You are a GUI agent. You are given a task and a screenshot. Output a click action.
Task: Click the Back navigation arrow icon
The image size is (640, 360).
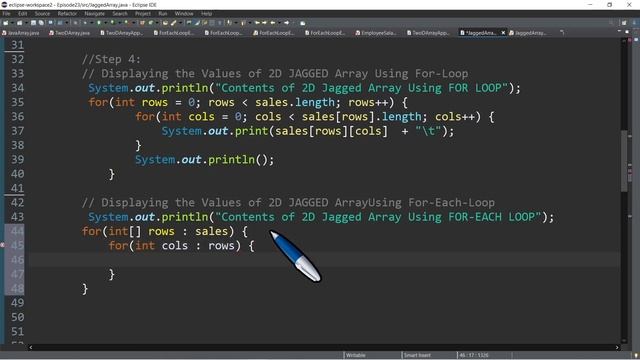coord(273,23)
